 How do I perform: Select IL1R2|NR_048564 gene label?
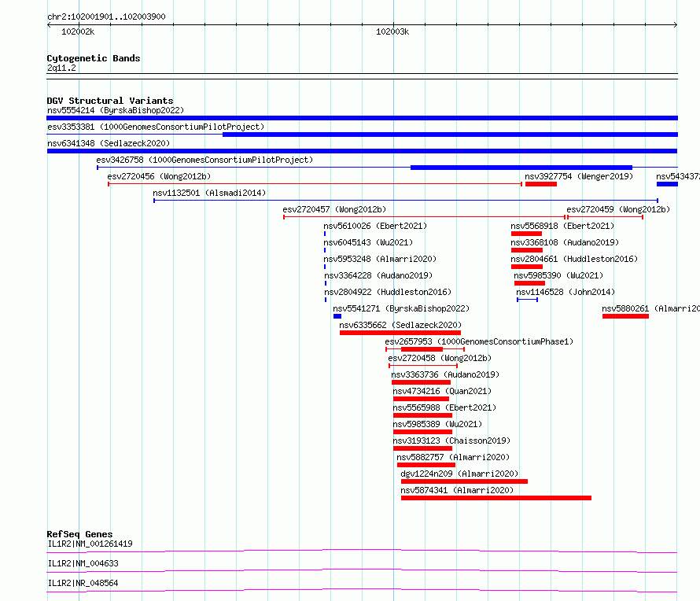[x=83, y=583]
